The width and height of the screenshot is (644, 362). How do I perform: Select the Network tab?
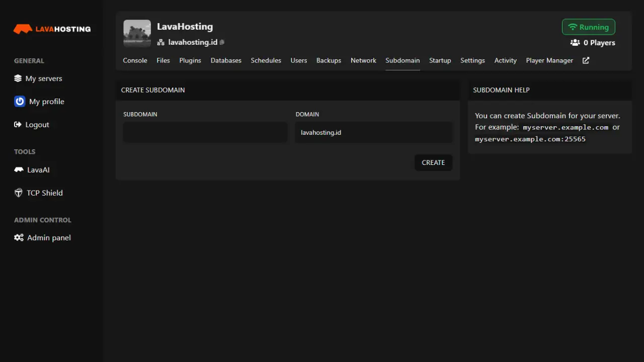click(363, 60)
